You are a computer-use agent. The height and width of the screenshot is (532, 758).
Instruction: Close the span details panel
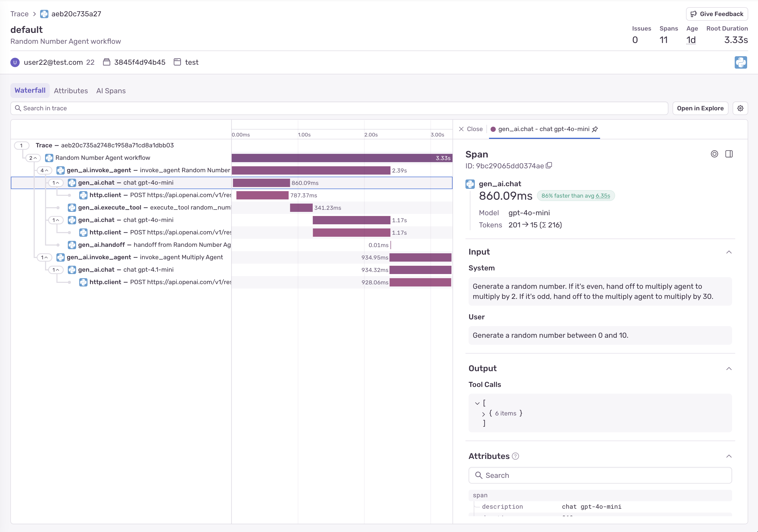[x=470, y=129]
